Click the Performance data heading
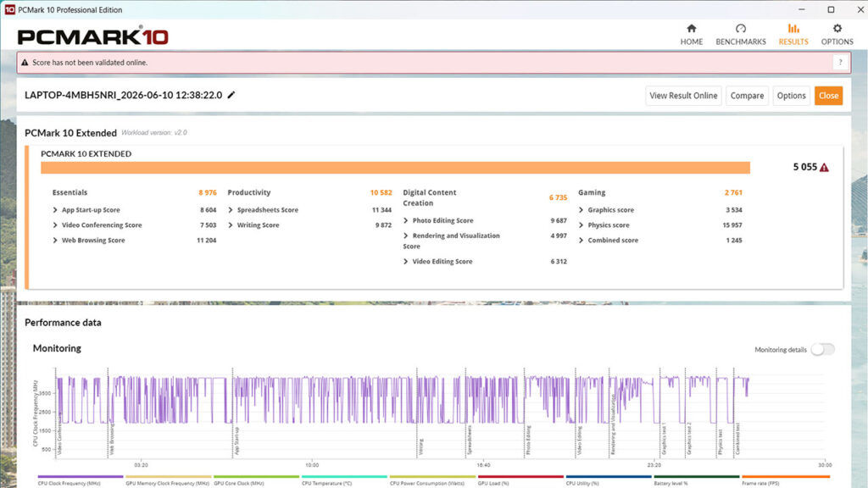868x488 pixels. [x=63, y=323]
